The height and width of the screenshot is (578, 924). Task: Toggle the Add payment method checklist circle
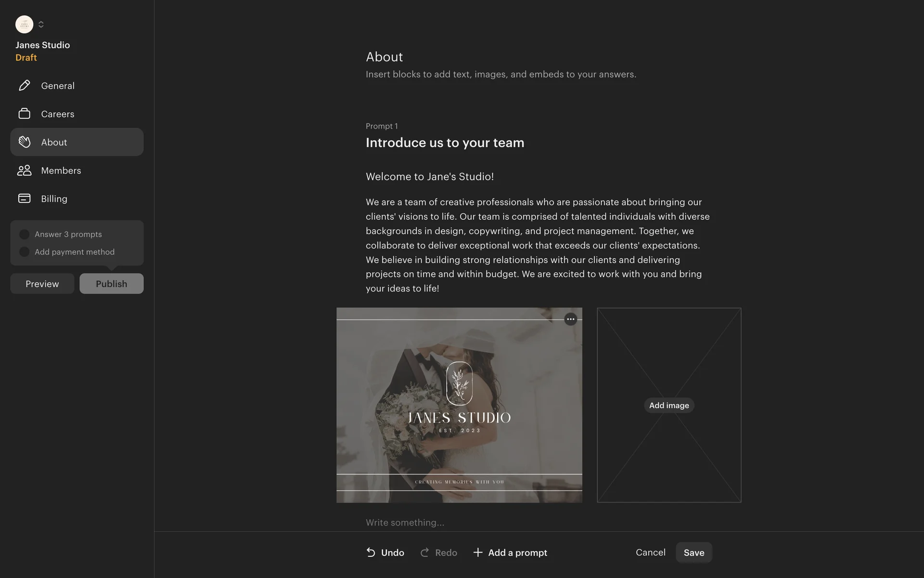tap(24, 252)
